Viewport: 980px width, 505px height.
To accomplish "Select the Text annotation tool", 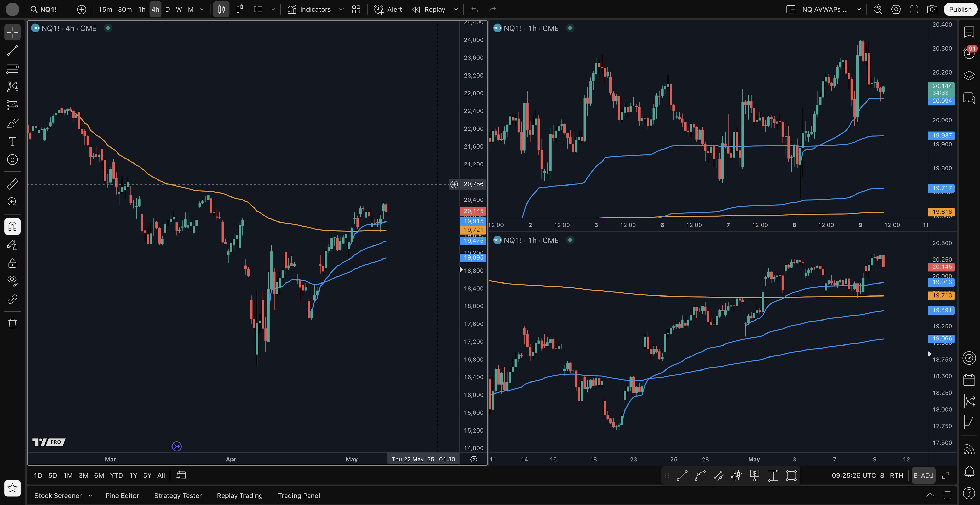I will (x=12, y=141).
